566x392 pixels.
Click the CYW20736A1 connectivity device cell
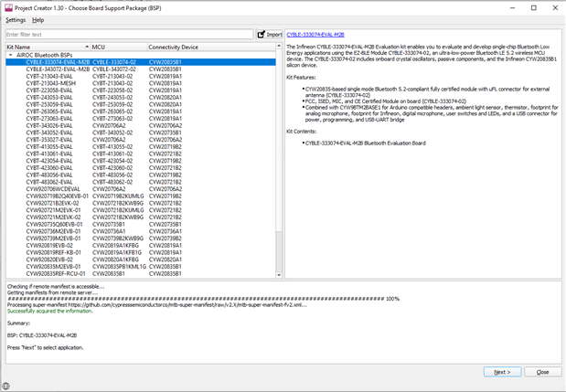[x=166, y=231]
